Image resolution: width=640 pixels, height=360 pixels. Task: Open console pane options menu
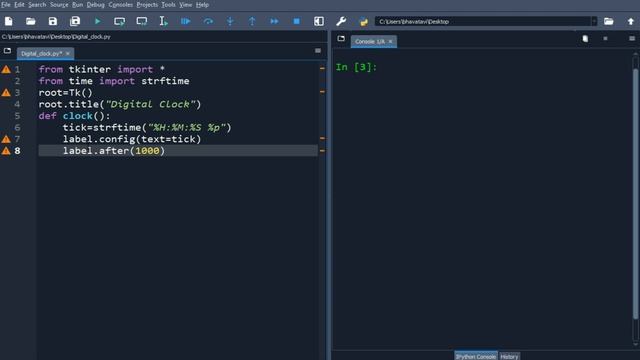[x=632, y=38]
